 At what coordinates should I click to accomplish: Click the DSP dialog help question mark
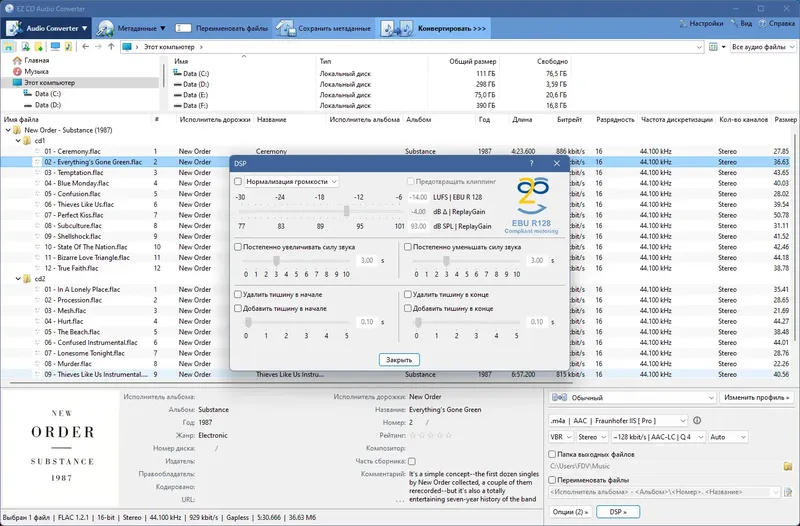point(531,163)
